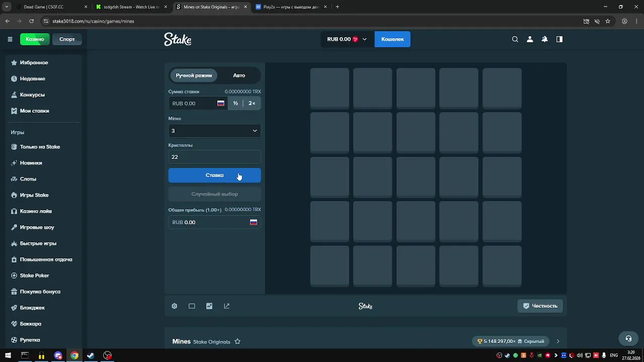The image size is (644, 362).
Task: Open the hamburger menu in Stake header
Action: click(10, 39)
